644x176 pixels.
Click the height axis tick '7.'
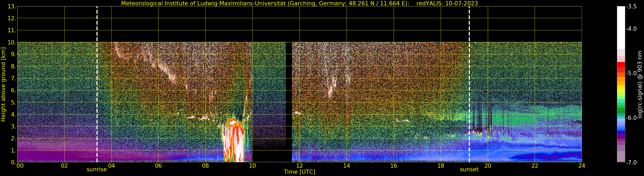coord(13,78)
